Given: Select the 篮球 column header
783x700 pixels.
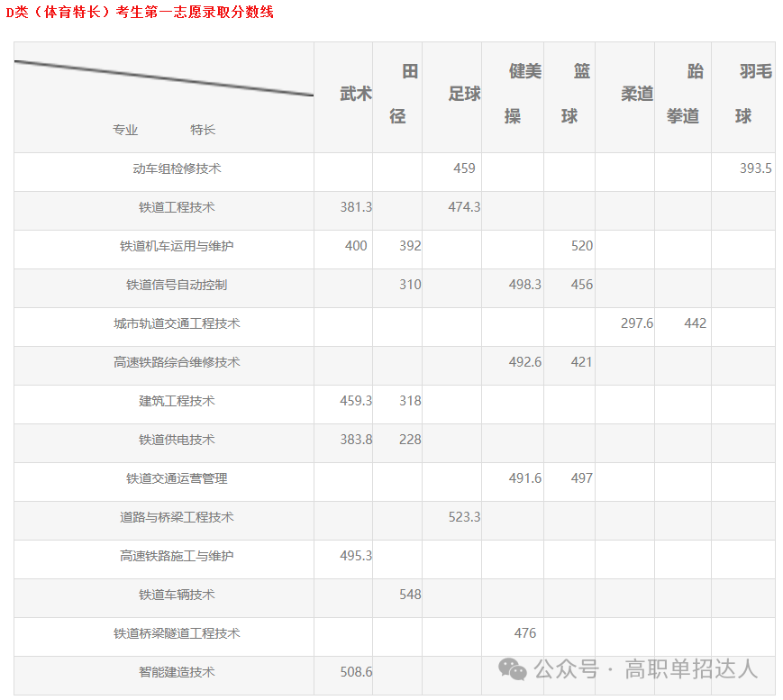Looking at the screenshot, I should 570,93.
